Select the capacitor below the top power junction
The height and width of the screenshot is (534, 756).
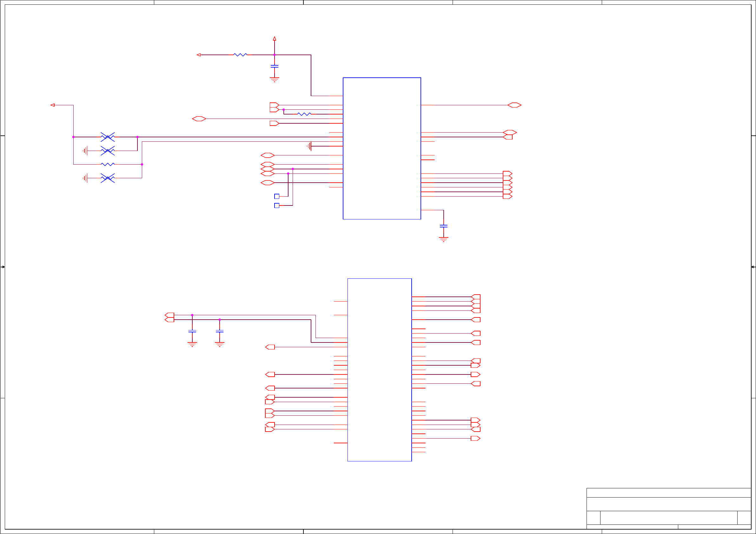click(274, 67)
